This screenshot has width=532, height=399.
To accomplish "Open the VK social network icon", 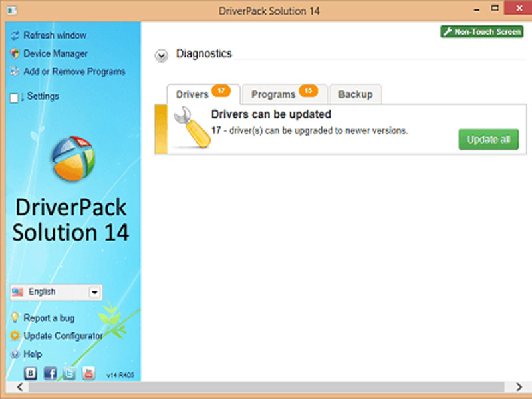I will pyautogui.click(x=30, y=374).
